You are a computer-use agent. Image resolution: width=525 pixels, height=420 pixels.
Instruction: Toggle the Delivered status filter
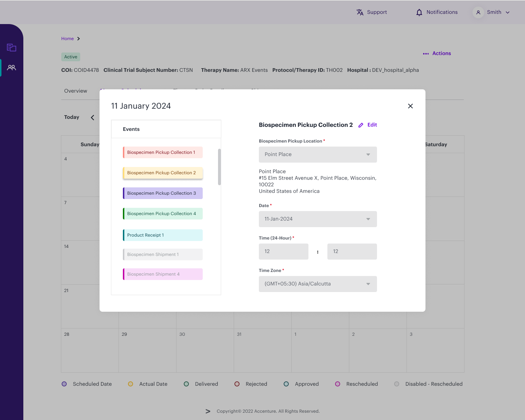click(186, 384)
